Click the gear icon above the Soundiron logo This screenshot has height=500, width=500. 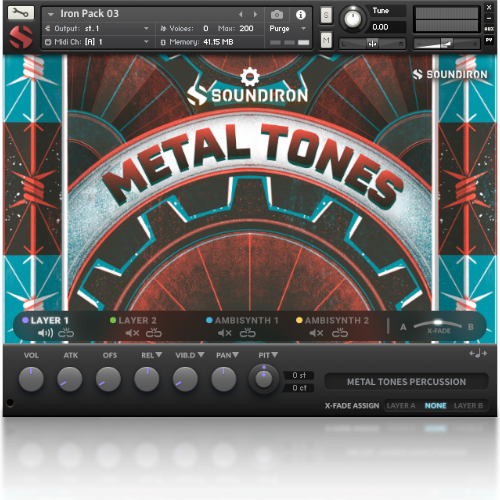tap(250, 76)
